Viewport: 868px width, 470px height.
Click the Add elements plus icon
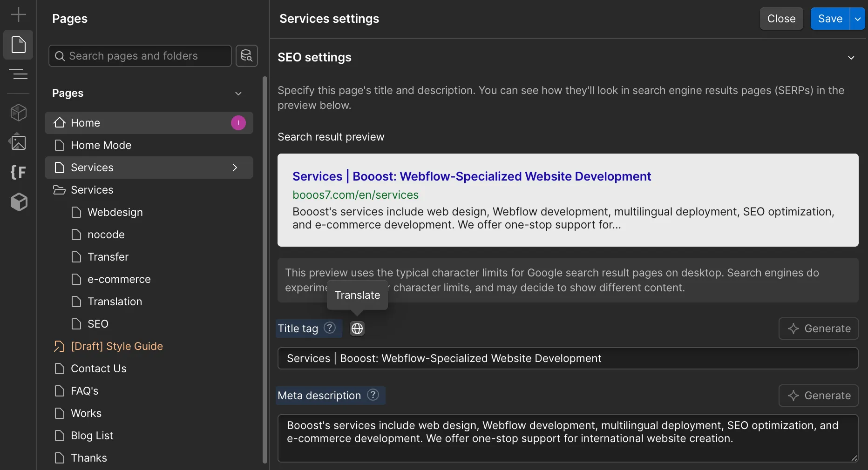coord(18,14)
